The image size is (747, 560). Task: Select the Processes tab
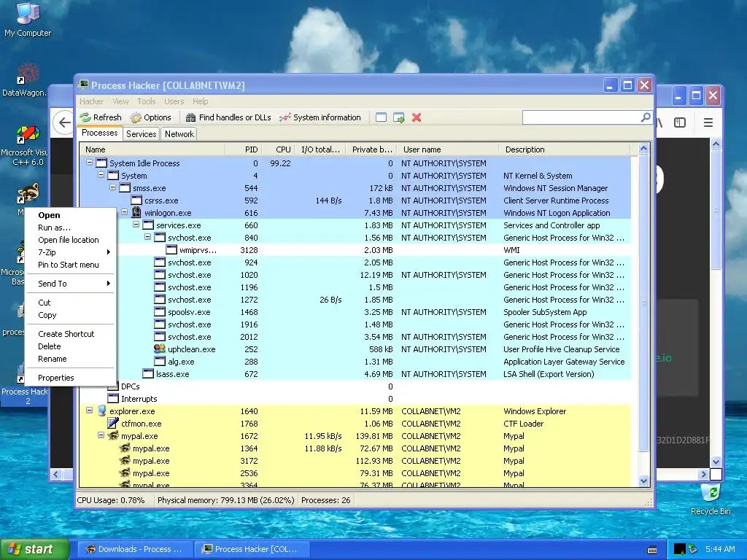(x=99, y=133)
